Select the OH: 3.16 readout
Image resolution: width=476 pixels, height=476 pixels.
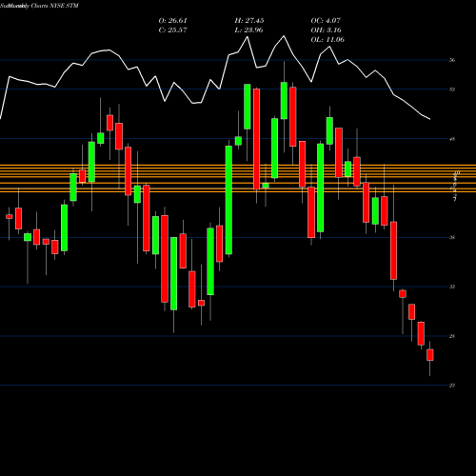326,30
